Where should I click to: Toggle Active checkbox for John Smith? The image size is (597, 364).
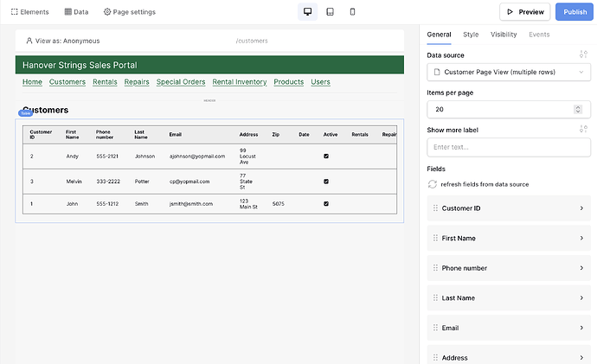(326, 203)
